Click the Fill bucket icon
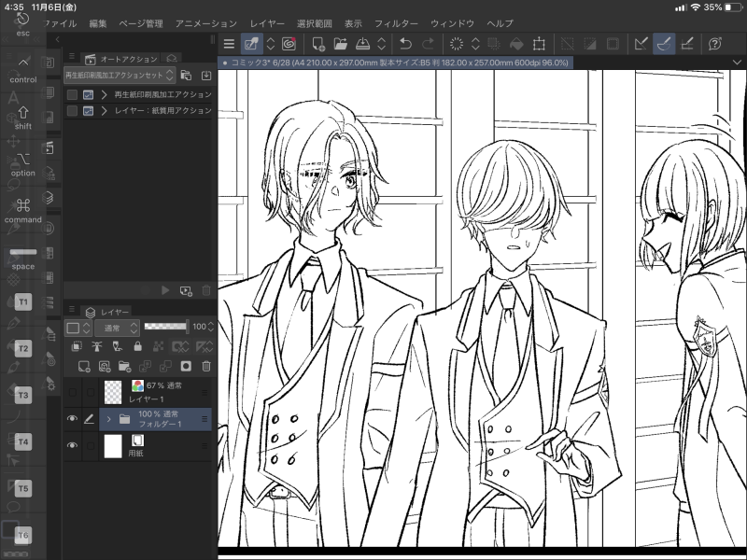Viewport: 747px width, 560px height. pos(516,44)
